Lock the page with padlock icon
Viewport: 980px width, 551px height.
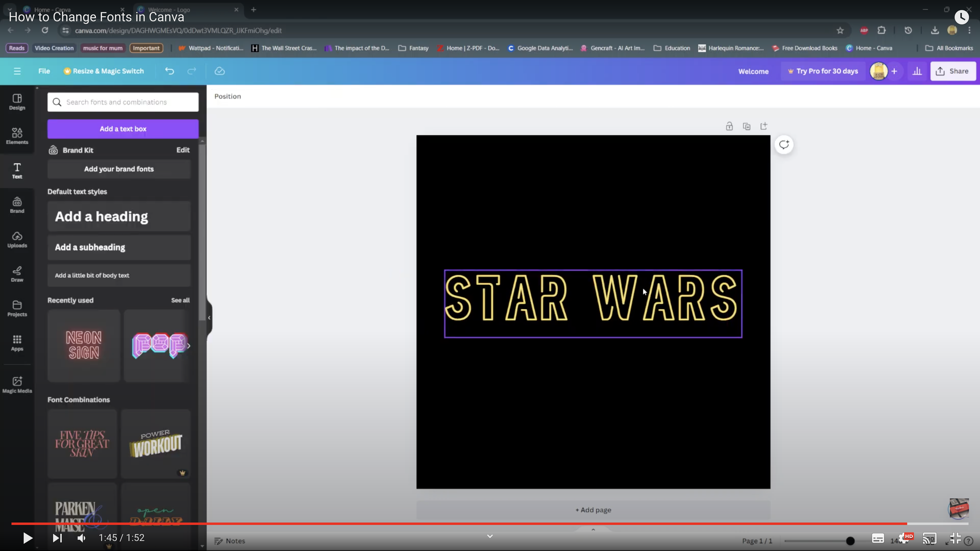pyautogui.click(x=729, y=126)
